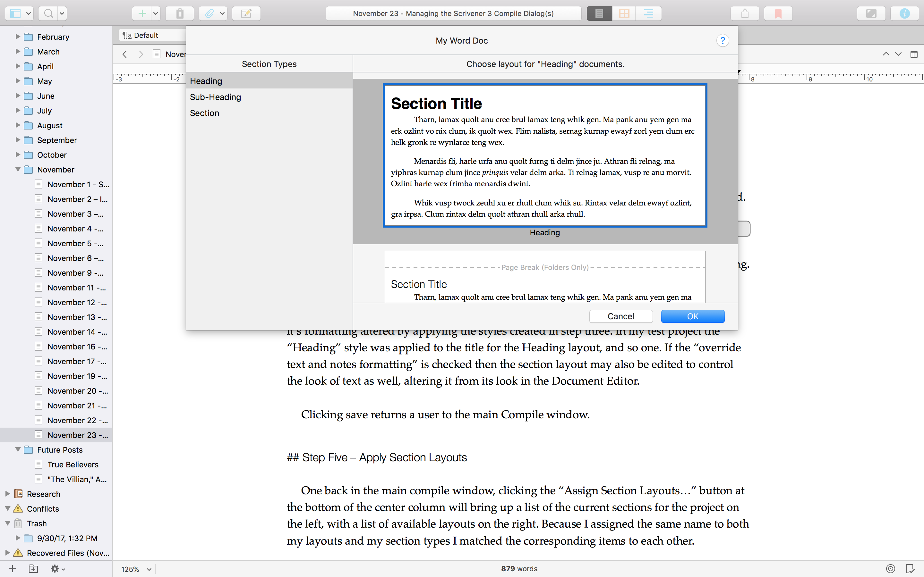Switch to corkboard view mode
This screenshot has width=924, height=577.
click(x=624, y=14)
